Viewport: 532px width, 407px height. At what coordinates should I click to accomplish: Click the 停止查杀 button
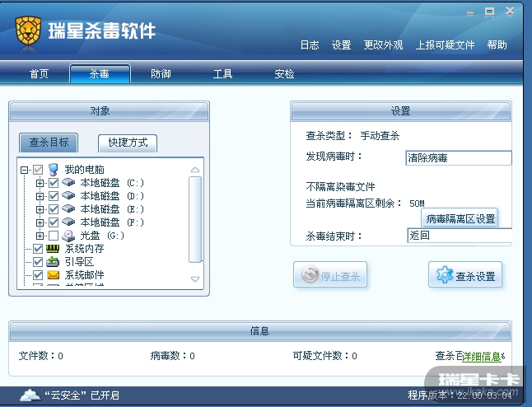(330, 274)
